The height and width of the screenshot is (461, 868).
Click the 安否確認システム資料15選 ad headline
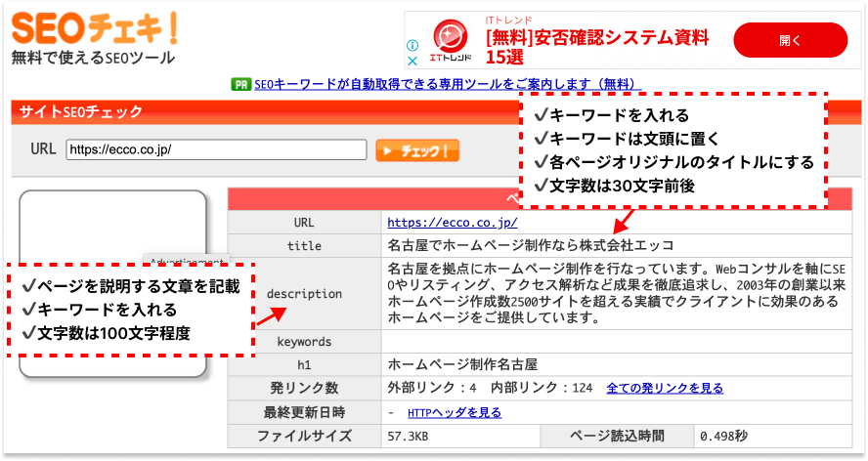(x=596, y=47)
